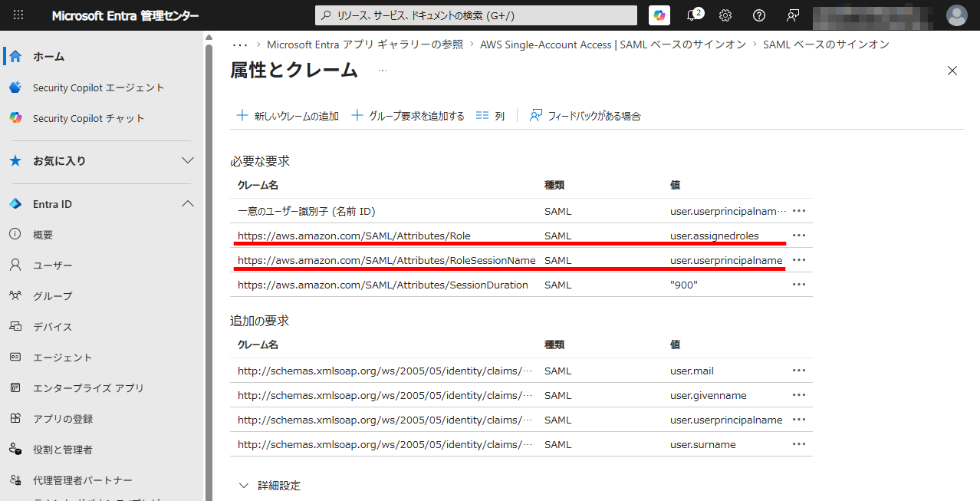Close the 属性とクレーム pane
Viewport: 980px width, 501px height.
click(x=952, y=71)
